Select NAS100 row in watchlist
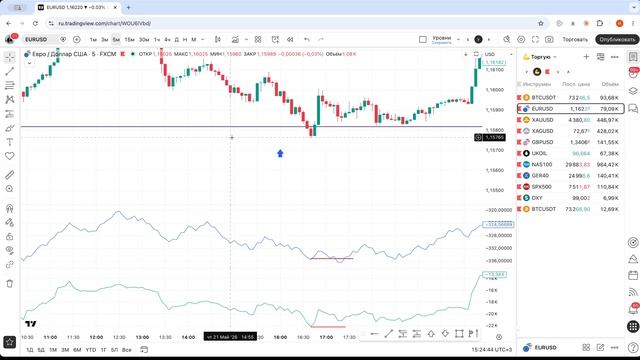Screen dimensions: 640x360 [570, 164]
